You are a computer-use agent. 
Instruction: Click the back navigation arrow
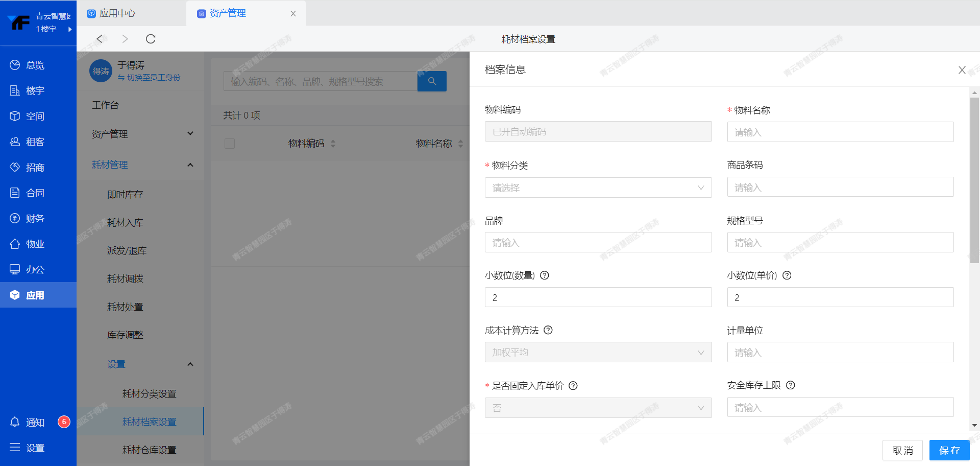click(100, 39)
